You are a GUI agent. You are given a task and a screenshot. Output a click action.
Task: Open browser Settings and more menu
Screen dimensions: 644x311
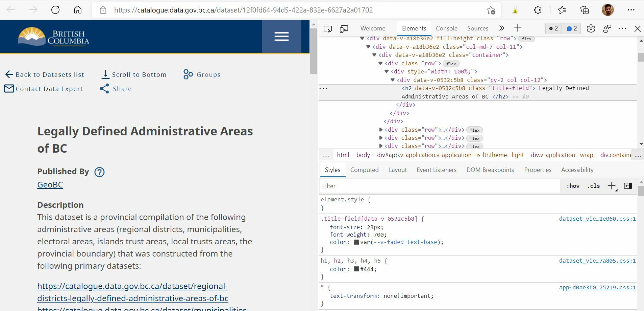631,10
